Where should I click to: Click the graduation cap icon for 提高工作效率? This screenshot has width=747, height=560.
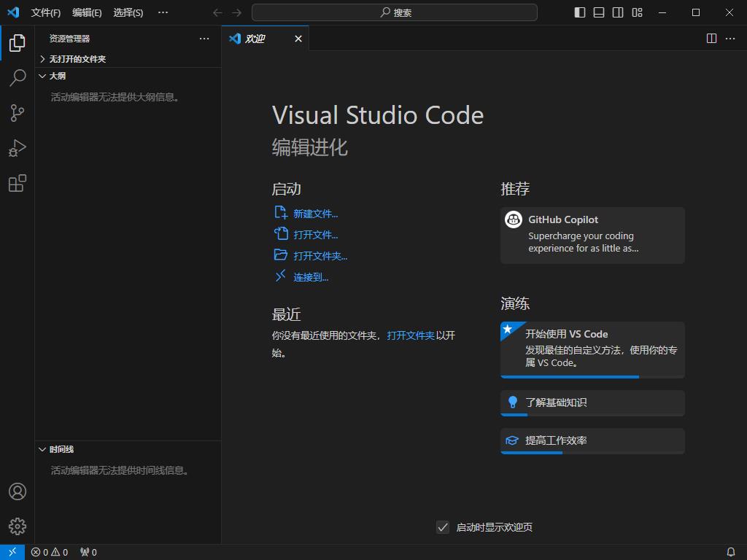coord(512,440)
